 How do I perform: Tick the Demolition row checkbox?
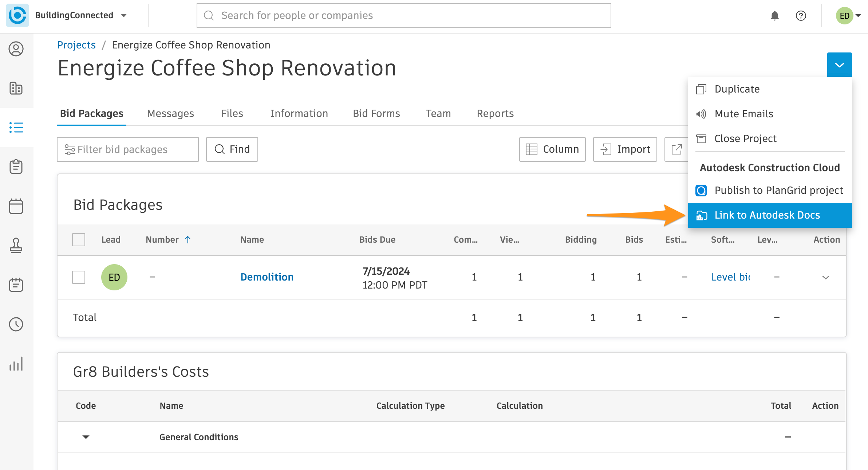coord(79,277)
